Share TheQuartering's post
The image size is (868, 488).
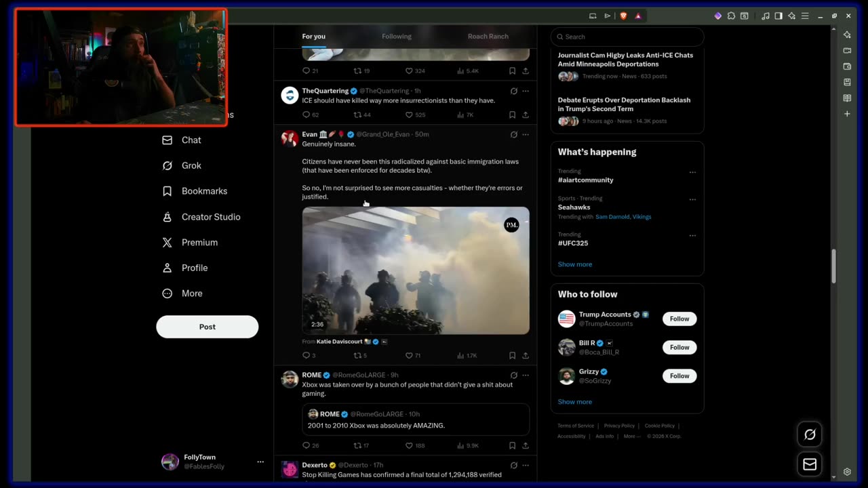526,115
